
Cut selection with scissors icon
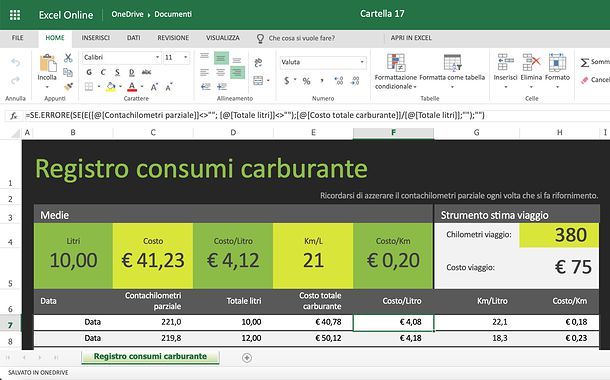pyautogui.click(x=68, y=58)
